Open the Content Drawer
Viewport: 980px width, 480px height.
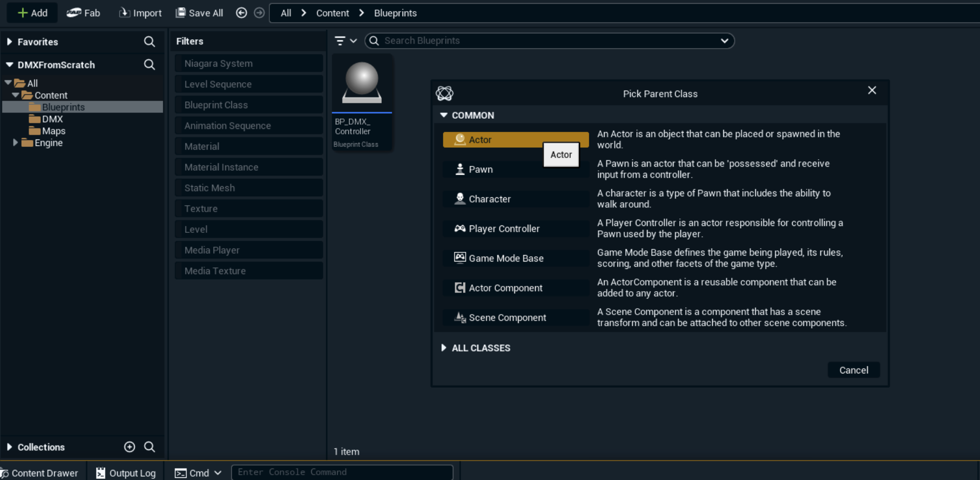point(39,473)
